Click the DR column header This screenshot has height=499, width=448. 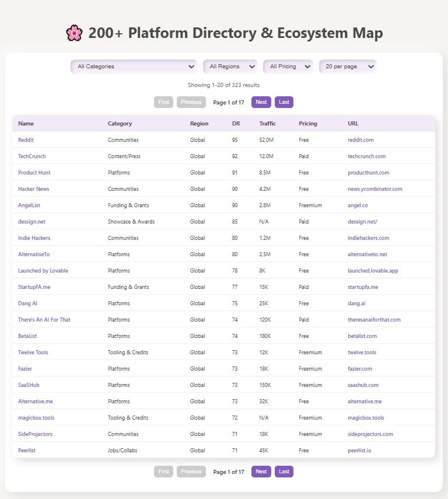point(236,124)
